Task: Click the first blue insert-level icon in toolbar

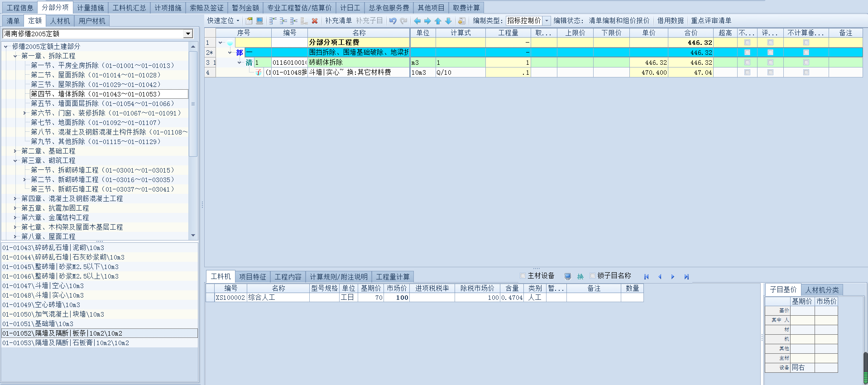Action: click(273, 21)
